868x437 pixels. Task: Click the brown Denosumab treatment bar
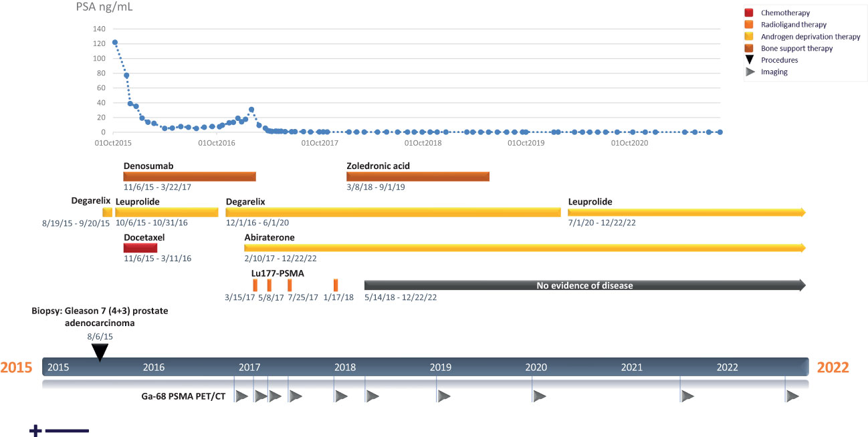coord(189,176)
